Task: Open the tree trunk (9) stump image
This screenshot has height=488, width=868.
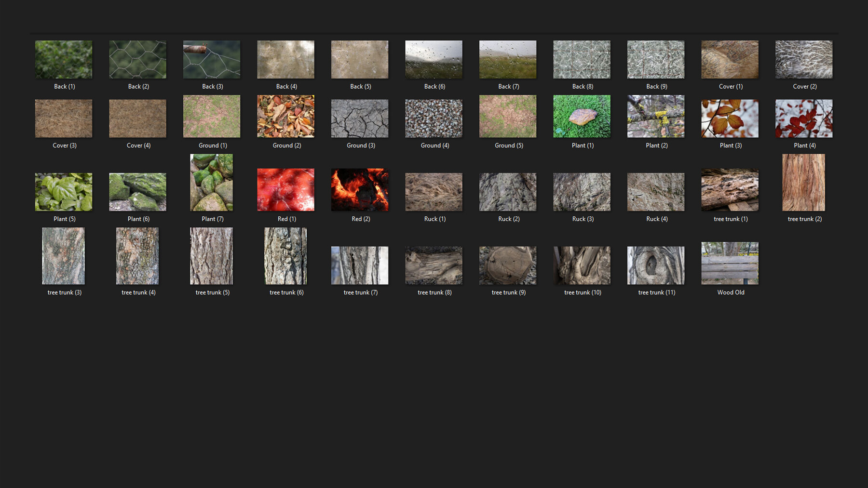Action: (x=508, y=265)
